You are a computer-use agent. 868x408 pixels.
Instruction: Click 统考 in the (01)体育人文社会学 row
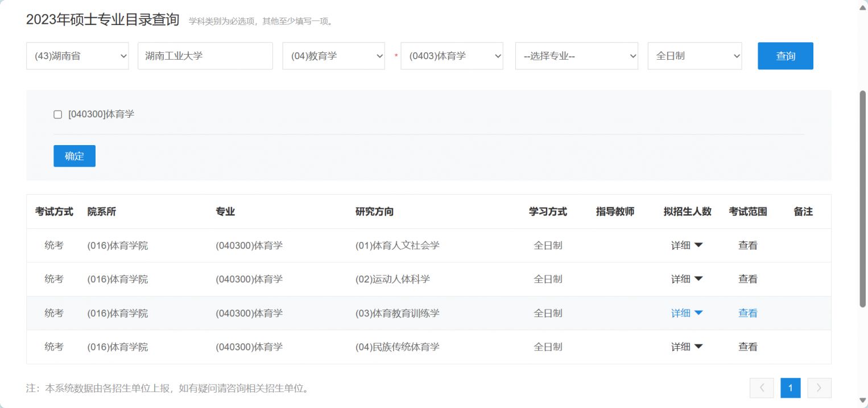pyautogui.click(x=54, y=245)
